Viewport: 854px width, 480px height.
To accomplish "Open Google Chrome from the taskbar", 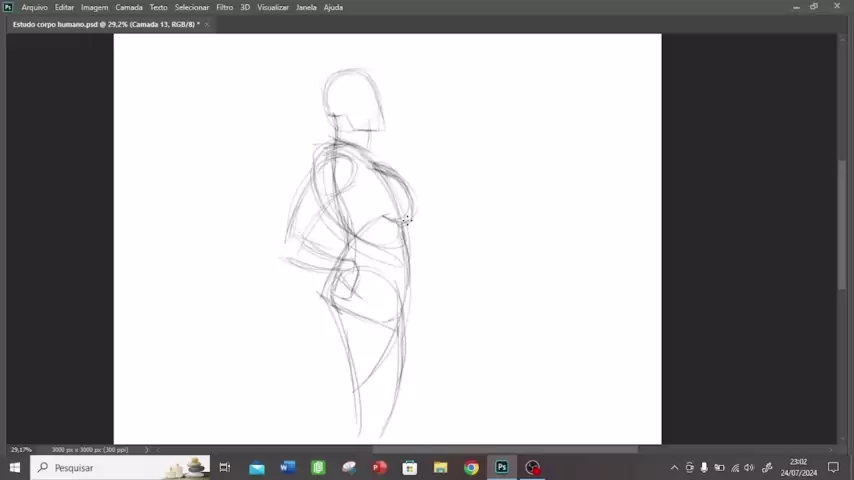I will coord(471,467).
